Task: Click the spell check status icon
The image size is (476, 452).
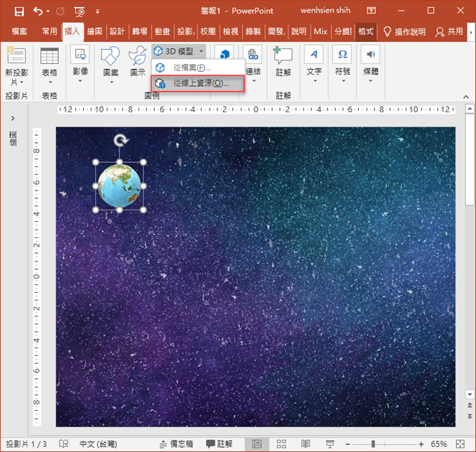Action: point(63,444)
